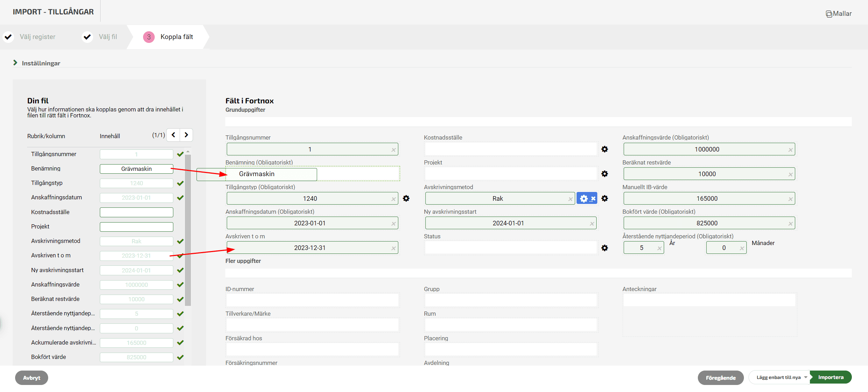This screenshot has width=868, height=392.
Task: Clear the Tillgångsnummer field value
Action: [x=393, y=150]
